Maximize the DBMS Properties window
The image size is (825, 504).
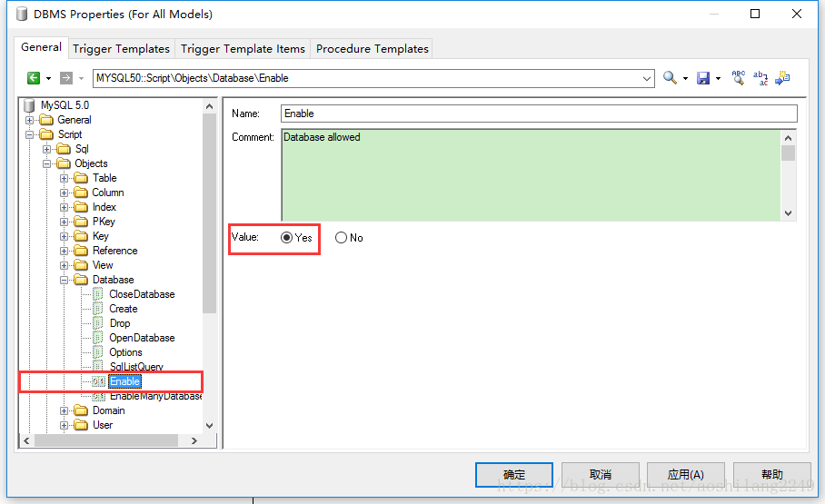click(754, 14)
